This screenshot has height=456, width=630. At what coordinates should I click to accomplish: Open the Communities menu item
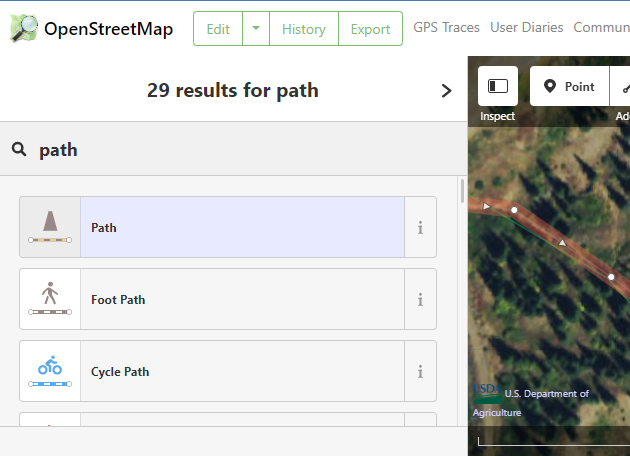[x=601, y=27]
